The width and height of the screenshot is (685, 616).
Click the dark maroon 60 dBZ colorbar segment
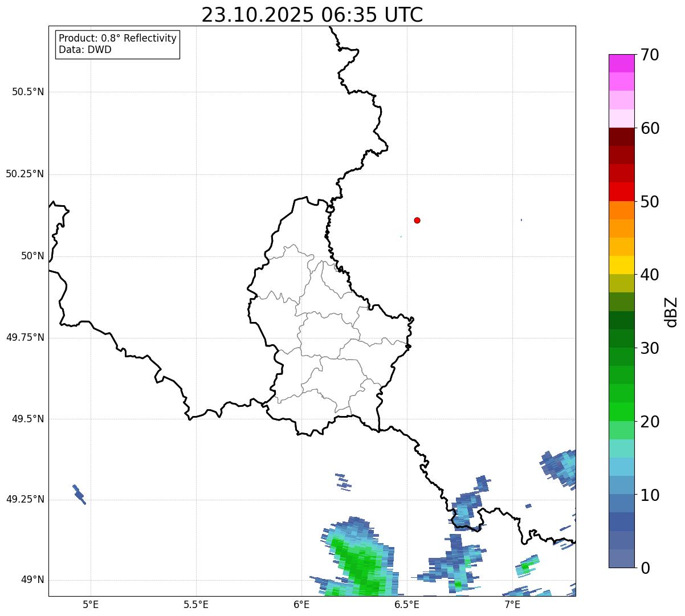[621, 137]
